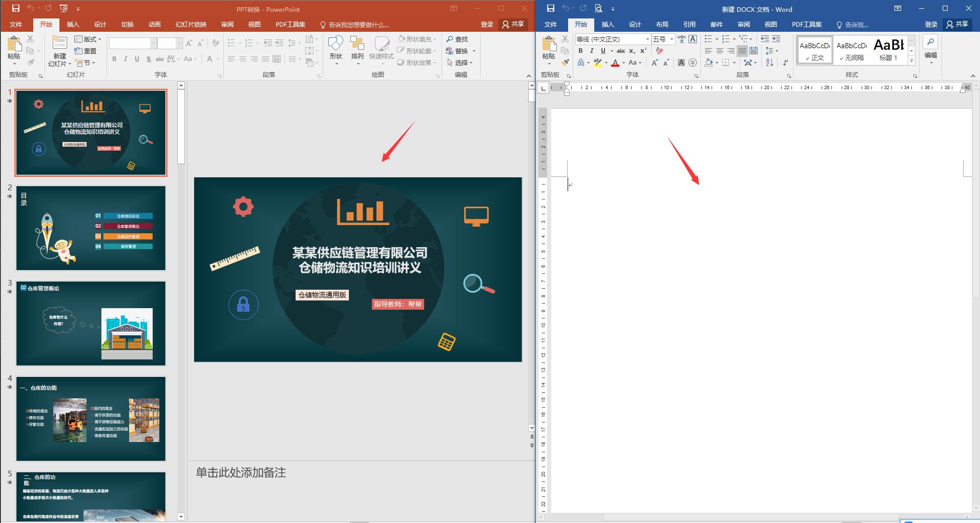Viewport: 980px width, 523px height.
Task: Expand the PowerPoint 版式 layout dropdown
Action: [88, 39]
